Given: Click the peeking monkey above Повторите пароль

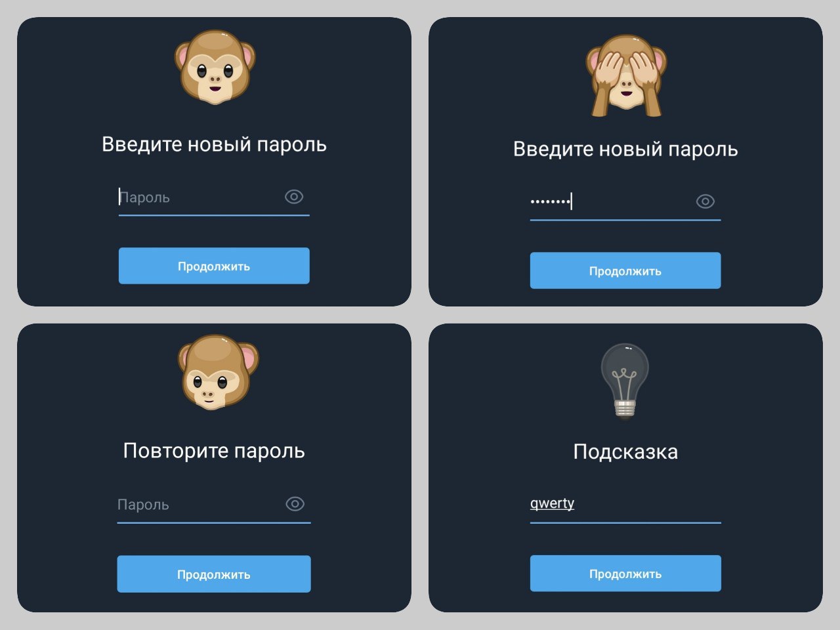Looking at the screenshot, I should coord(218,372).
